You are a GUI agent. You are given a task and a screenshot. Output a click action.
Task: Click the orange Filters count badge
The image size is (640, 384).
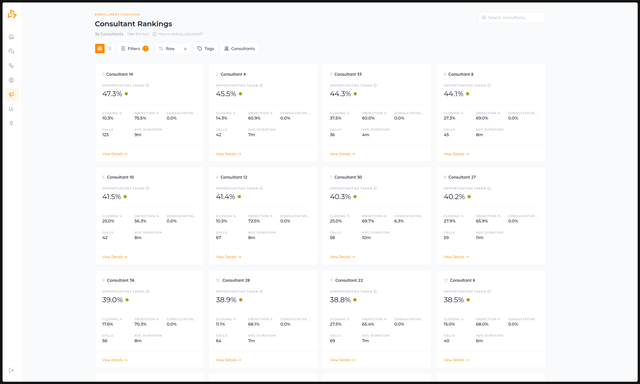click(x=145, y=49)
